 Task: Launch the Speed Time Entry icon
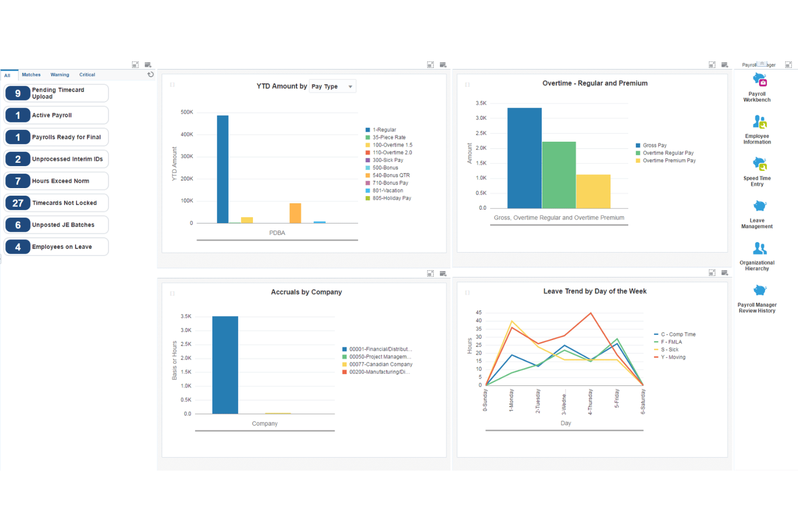(759, 164)
